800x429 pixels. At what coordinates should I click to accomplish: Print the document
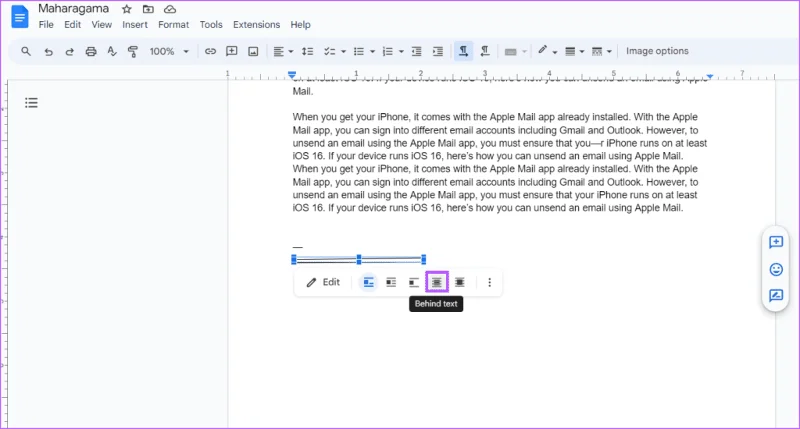click(x=91, y=52)
